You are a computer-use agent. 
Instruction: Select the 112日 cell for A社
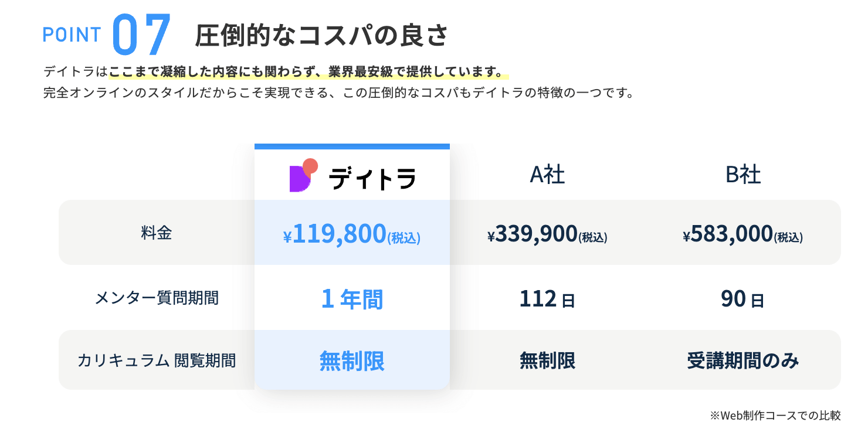(x=547, y=299)
